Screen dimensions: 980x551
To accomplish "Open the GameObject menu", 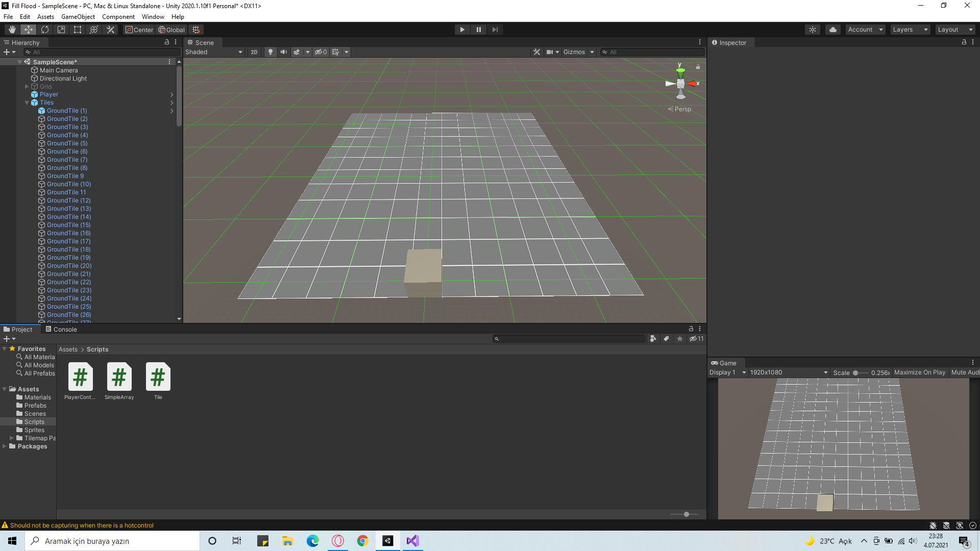I will click(x=78, y=17).
